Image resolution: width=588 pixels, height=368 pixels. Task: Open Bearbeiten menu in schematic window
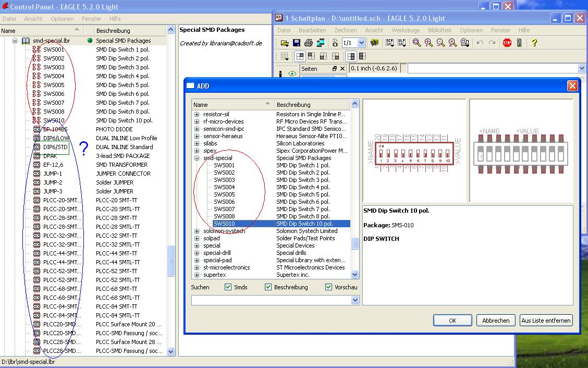pyautogui.click(x=312, y=30)
